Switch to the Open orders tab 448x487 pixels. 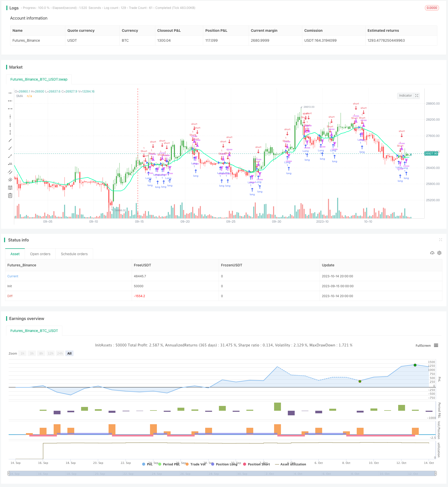coord(40,254)
